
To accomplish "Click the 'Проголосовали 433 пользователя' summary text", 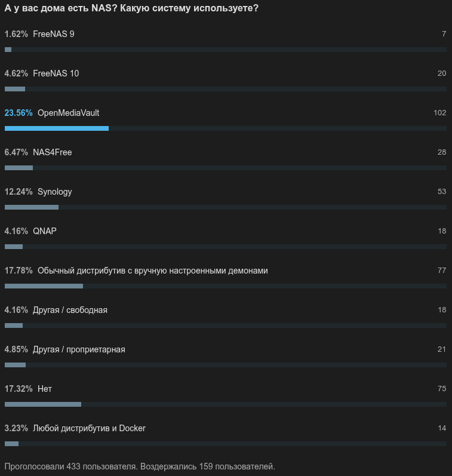I will click(70, 466).
